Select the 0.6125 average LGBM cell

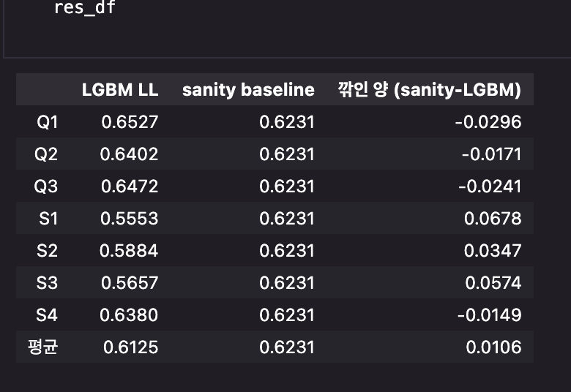131,347
